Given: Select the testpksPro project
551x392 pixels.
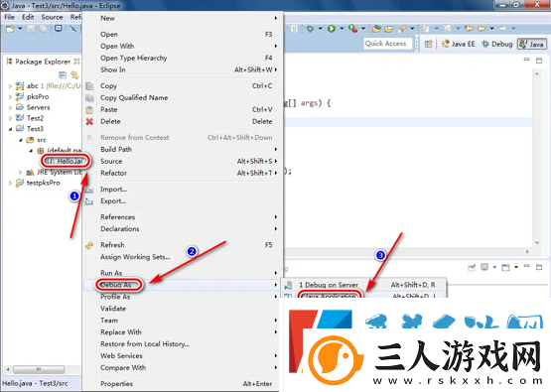Looking at the screenshot, I should coord(43,183).
